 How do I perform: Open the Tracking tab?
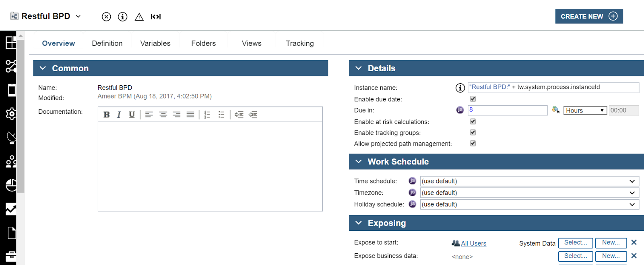click(299, 43)
